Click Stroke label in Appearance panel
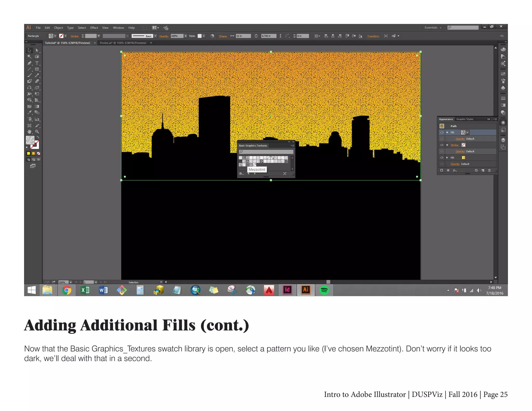 point(454,145)
